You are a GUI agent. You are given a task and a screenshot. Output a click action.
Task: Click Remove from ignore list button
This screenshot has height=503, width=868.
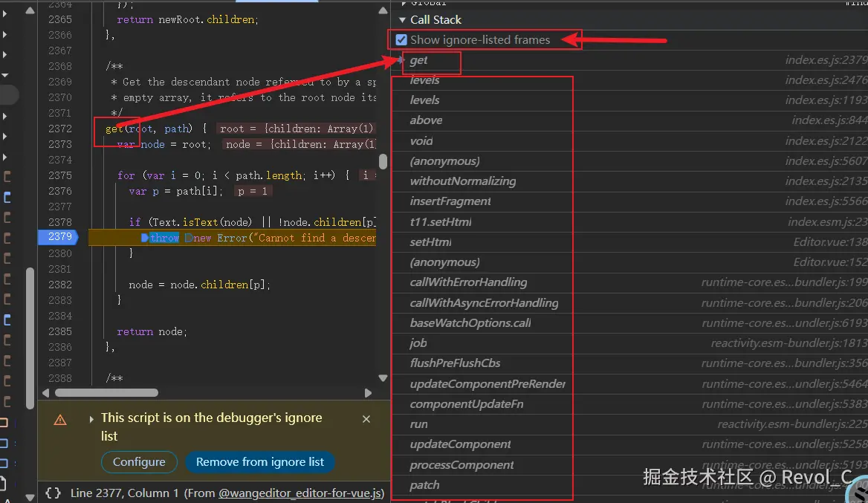coord(259,462)
